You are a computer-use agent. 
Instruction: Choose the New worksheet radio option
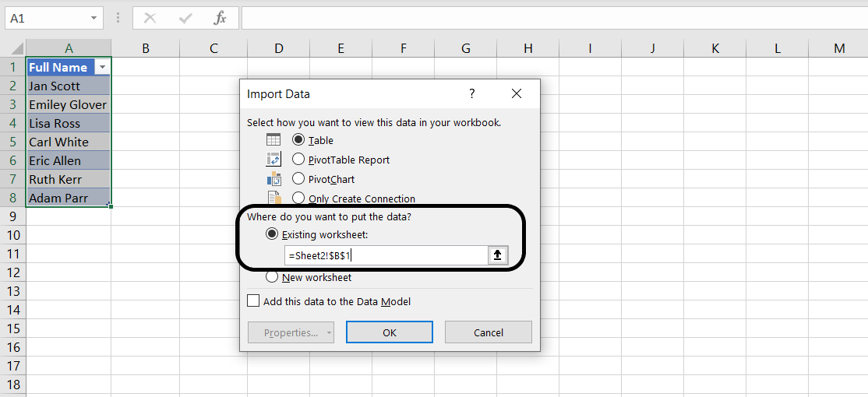click(272, 276)
